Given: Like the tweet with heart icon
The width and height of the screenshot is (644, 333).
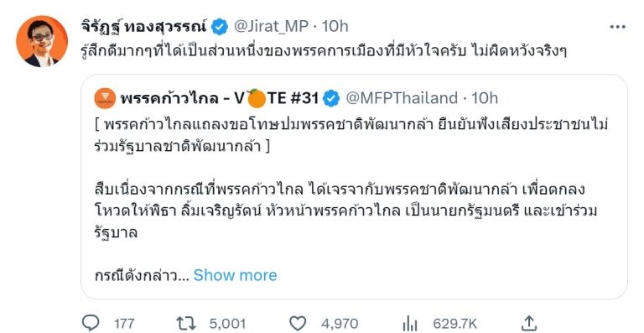Looking at the screenshot, I should (298, 324).
